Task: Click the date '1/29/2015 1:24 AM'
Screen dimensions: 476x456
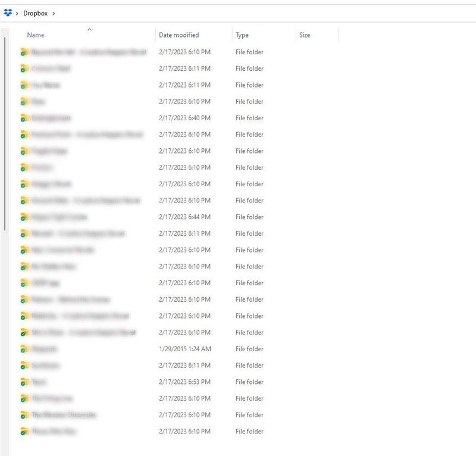Action: pos(185,349)
